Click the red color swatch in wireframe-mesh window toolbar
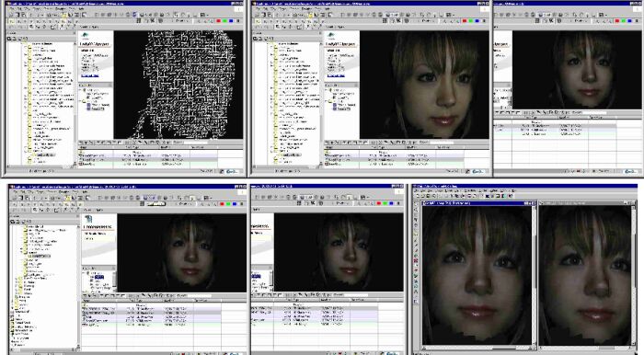Screen dimensions: 644x355 coord(218,20)
